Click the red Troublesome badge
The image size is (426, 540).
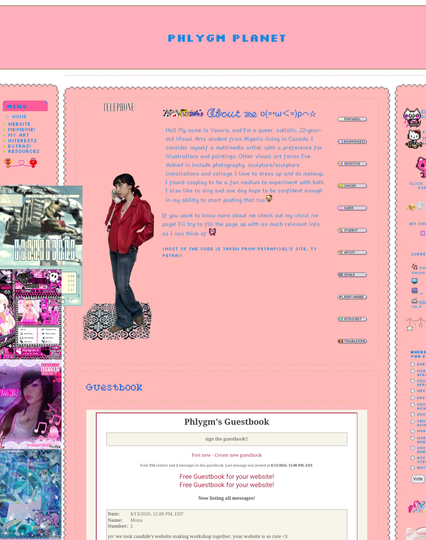(x=352, y=341)
